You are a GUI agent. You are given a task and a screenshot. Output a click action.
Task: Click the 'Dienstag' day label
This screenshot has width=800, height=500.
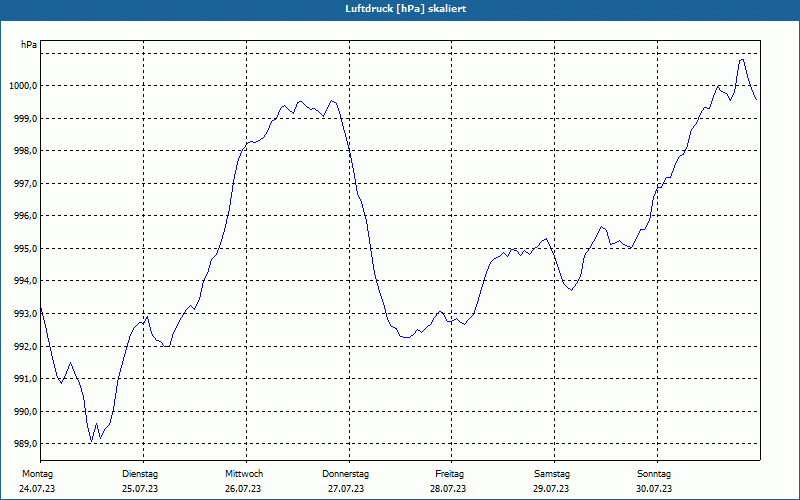(140, 474)
